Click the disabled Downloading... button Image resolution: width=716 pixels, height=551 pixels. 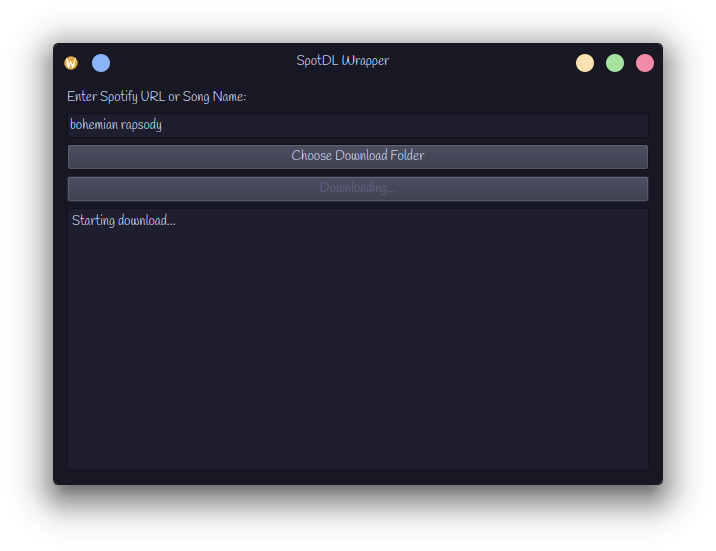click(358, 189)
